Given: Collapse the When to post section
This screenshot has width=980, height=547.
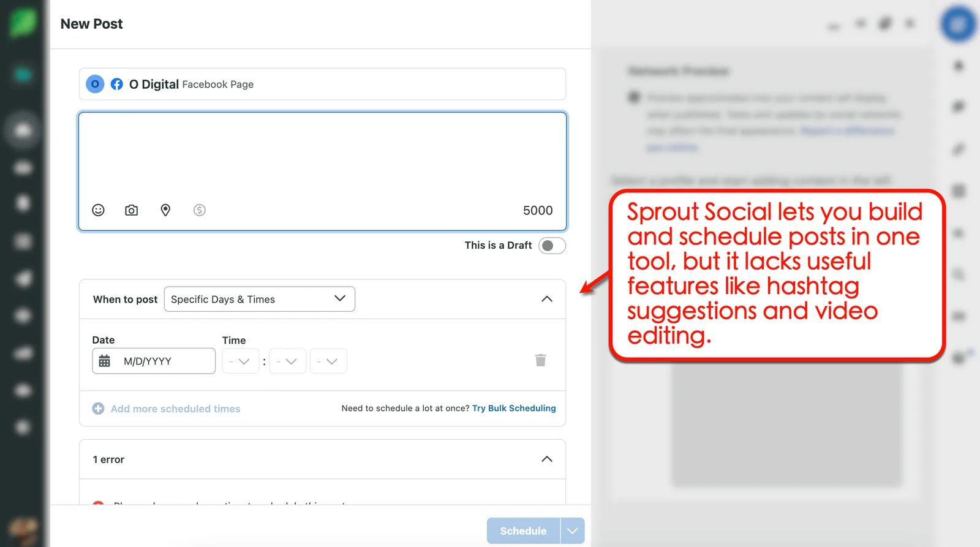Looking at the screenshot, I should [547, 299].
